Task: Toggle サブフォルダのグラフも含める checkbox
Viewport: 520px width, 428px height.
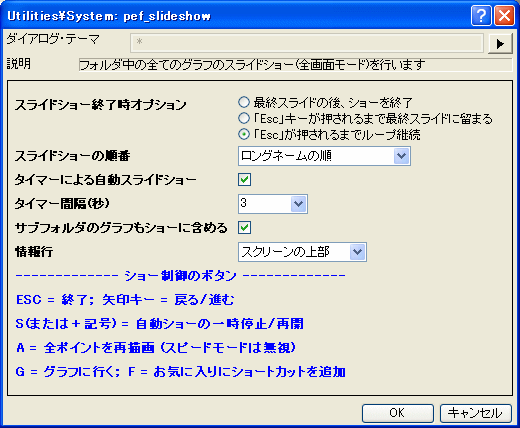Action: click(x=244, y=228)
